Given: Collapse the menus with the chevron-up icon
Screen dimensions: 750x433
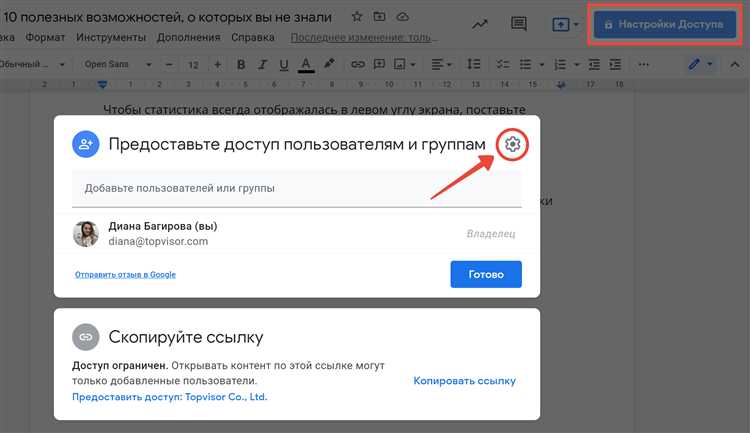Looking at the screenshot, I should (735, 65).
